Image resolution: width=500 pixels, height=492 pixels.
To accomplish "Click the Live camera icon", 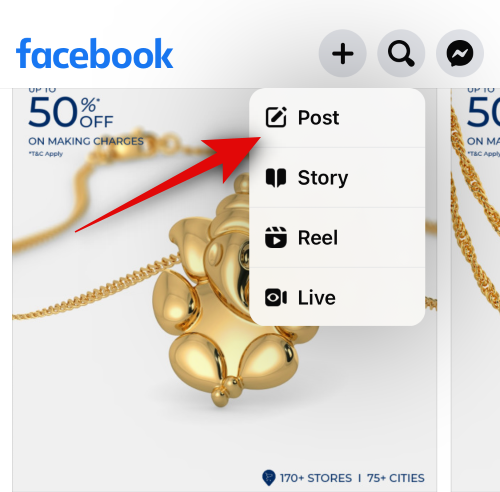I will tap(276, 298).
